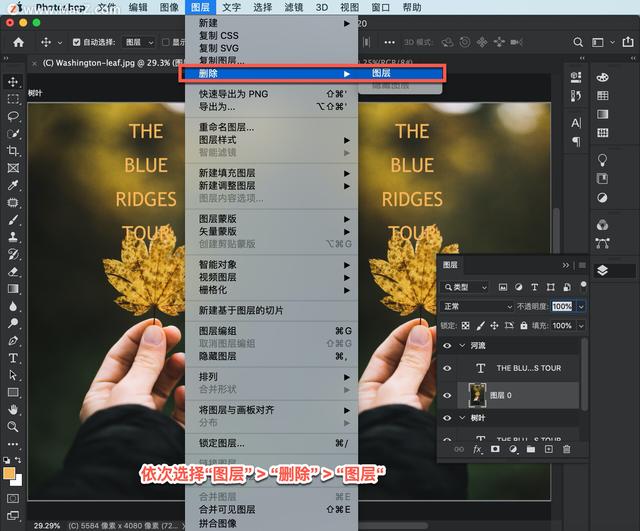Toggle the 自动选择 checkbox
640x531 pixels.
tap(76, 42)
